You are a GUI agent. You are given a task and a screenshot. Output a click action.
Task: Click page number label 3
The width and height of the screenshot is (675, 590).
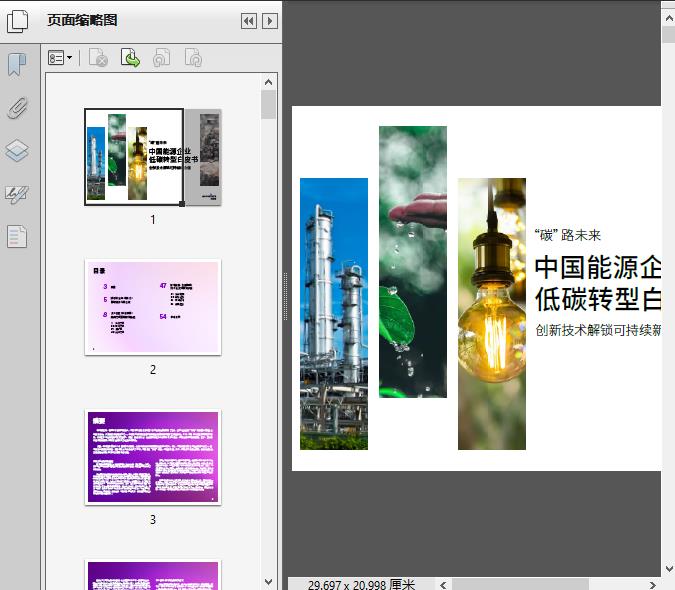click(153, 520)
